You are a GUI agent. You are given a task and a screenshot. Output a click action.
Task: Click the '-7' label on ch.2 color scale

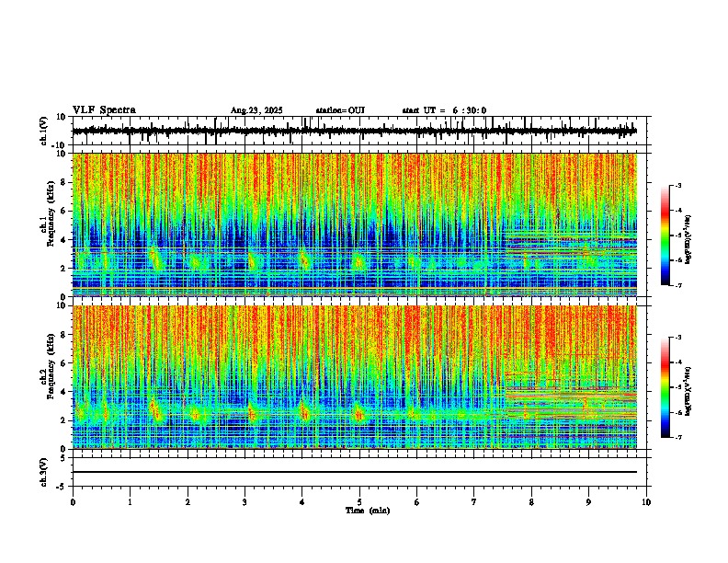pos(677,437)
